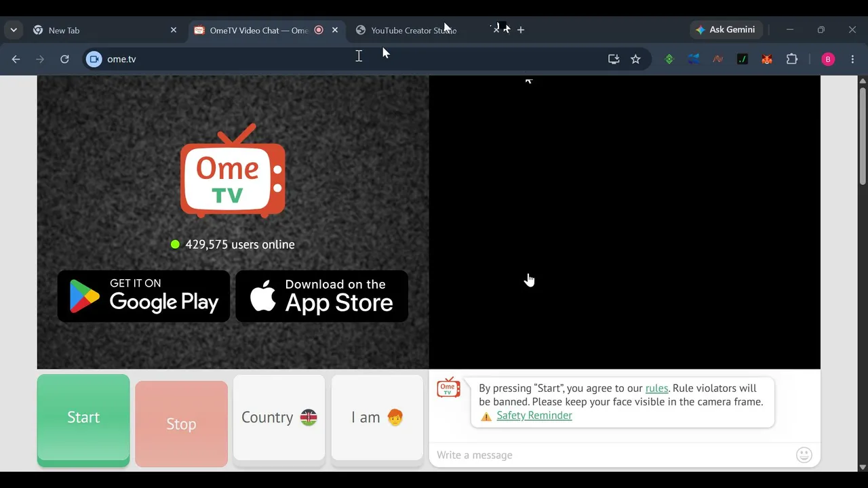Click the warning triangle icon
Image resolution: width=868 pixels, height=488 pixels.
(486, 416)
